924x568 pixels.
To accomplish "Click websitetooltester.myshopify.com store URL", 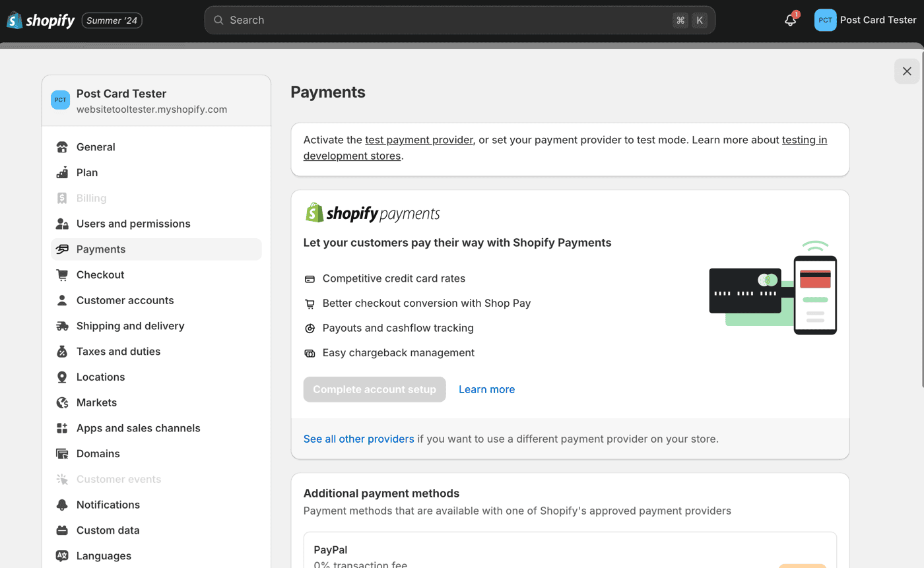I will coord(152,110).
